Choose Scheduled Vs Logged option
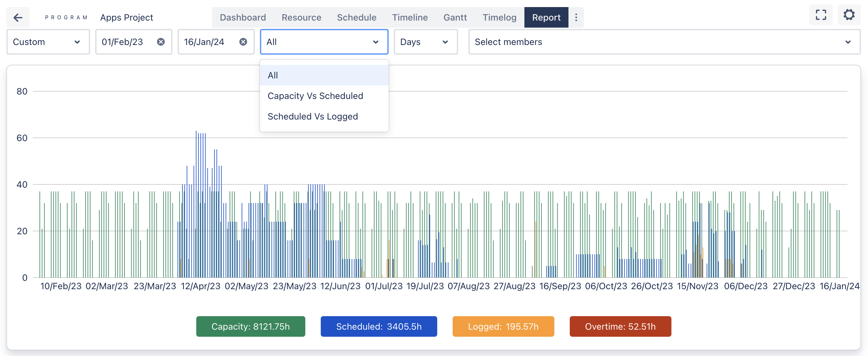This screenshot has height=356, width=868. pos(312,116)
